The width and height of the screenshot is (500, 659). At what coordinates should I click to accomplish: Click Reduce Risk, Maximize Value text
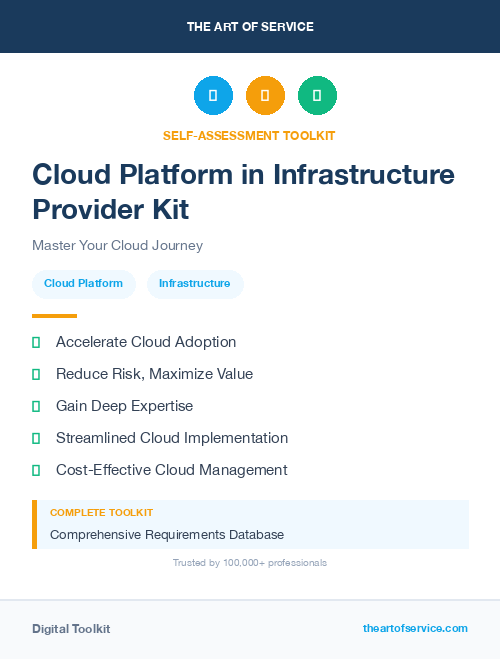click(x=154, y=374)
